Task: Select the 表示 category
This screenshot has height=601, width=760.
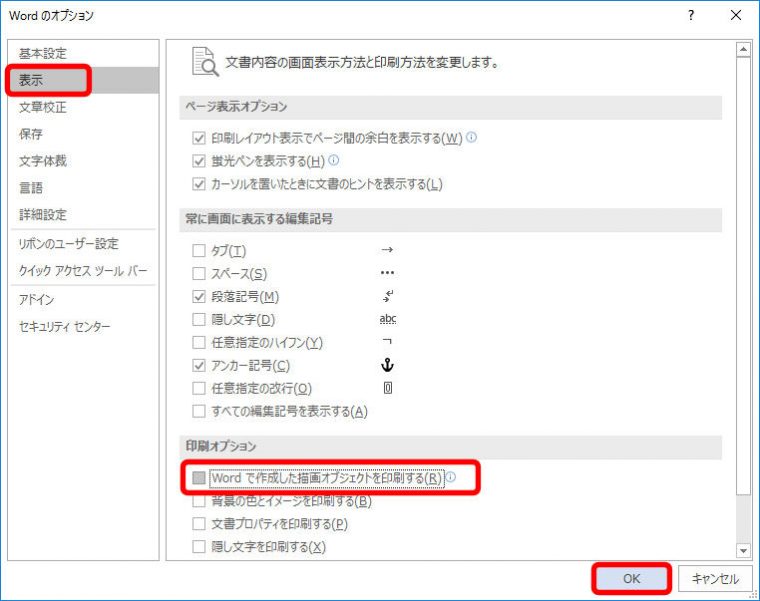Action: (83, 80)
